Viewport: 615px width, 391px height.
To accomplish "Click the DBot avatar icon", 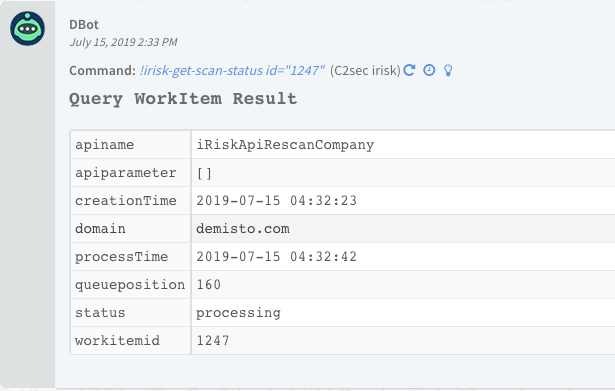I will [x=27, y=29].
